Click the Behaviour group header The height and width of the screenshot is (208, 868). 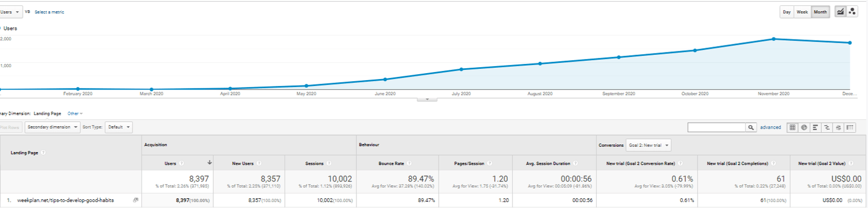pyautogui.click(x=369, y=145)
